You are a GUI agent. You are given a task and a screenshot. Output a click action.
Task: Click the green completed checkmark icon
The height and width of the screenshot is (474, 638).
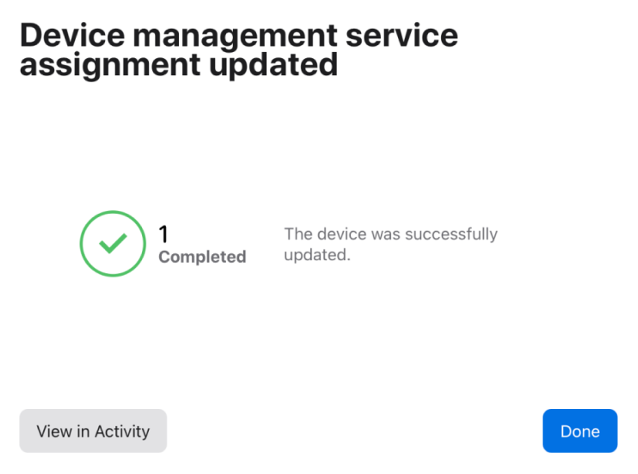pos(113,243)
